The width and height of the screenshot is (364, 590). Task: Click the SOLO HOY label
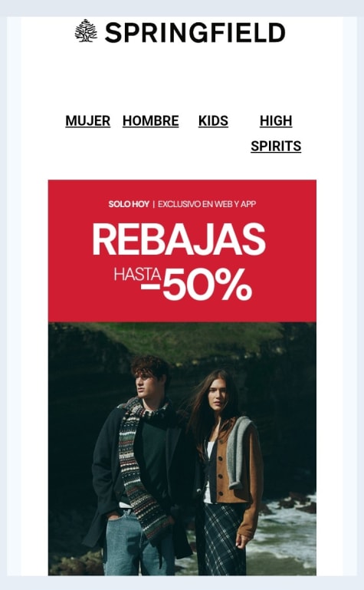129,204
